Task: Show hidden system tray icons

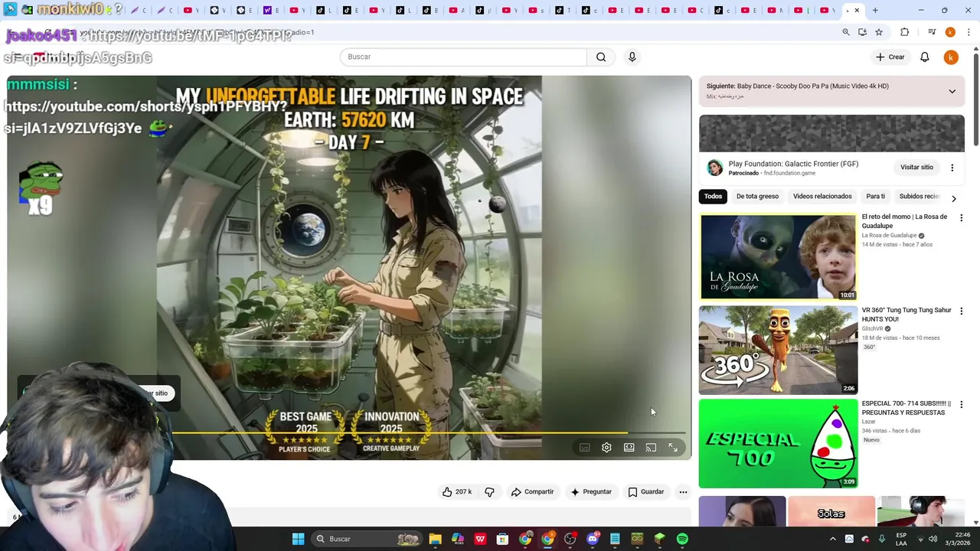Action: pos(833,540)
